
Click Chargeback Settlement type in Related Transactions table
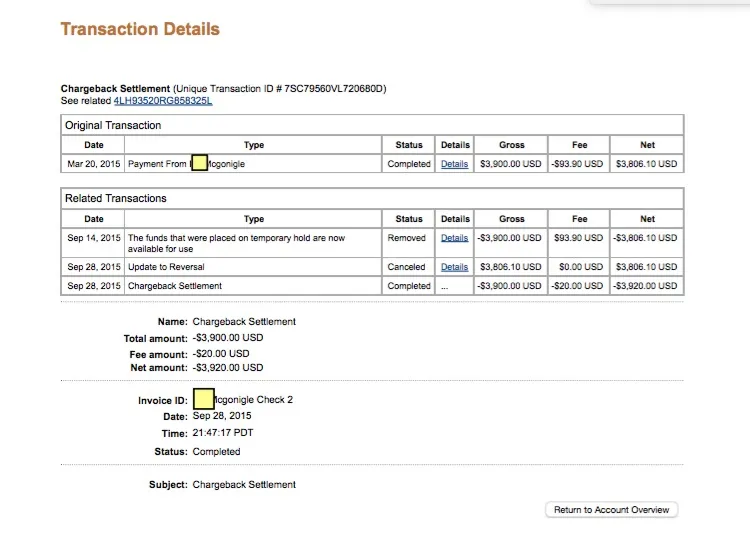[175, 286]
